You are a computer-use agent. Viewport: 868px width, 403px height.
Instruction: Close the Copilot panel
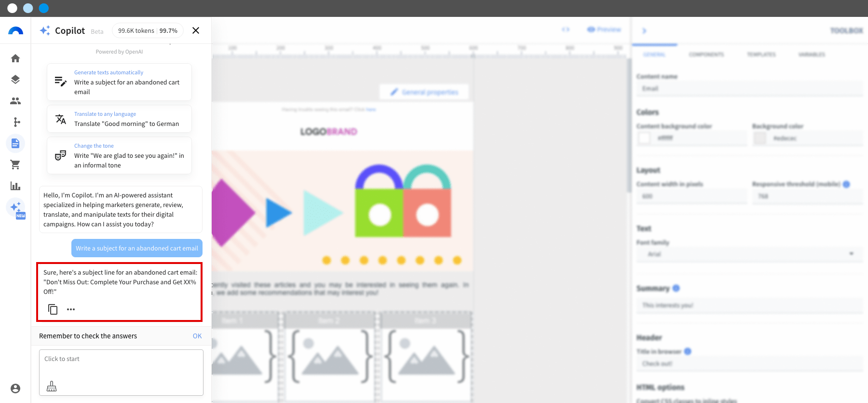pyautogui.click(x=196, y=30)
